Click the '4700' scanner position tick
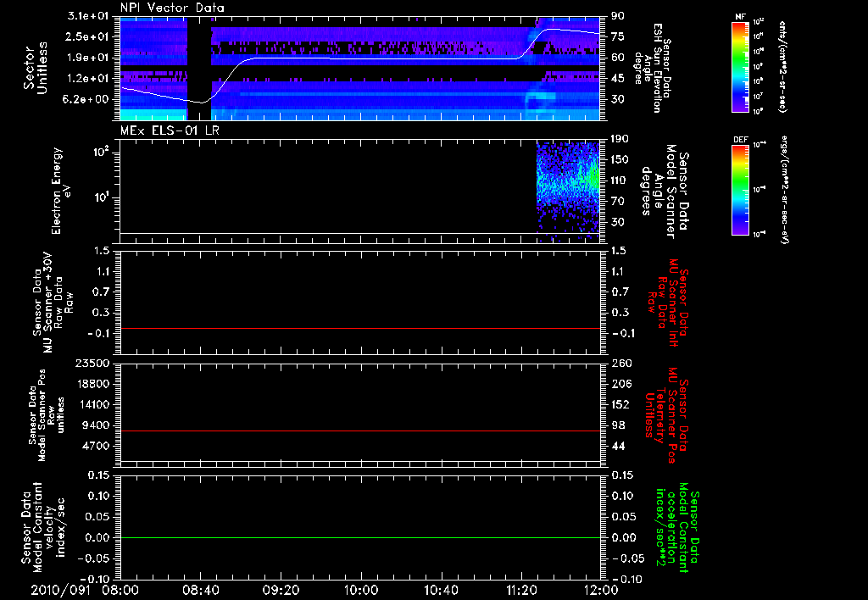Viewport: 868px width, 600px height. [96, 446]
